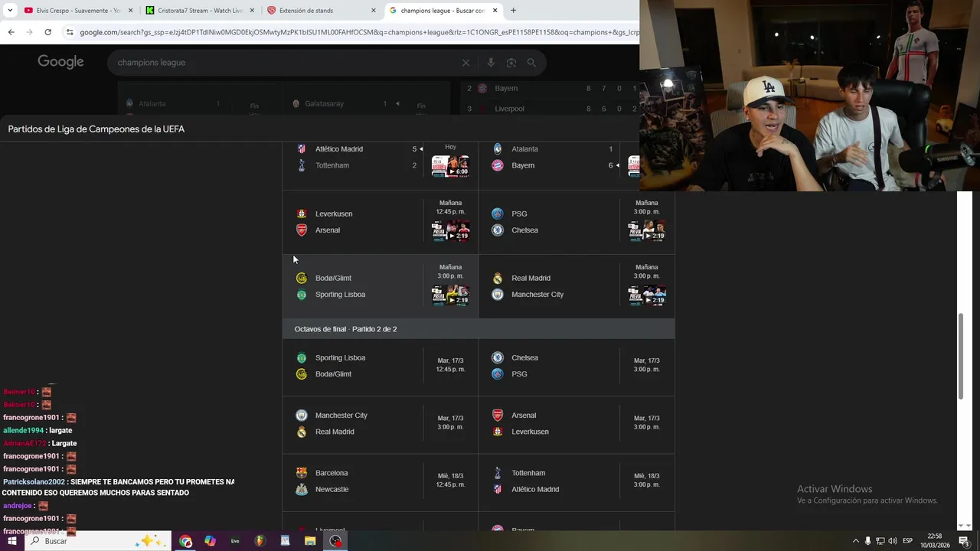This screenshot has height=551, width=980.
Task: Click Partidos de Liga de Campeones header
Action: pos(96,129)
